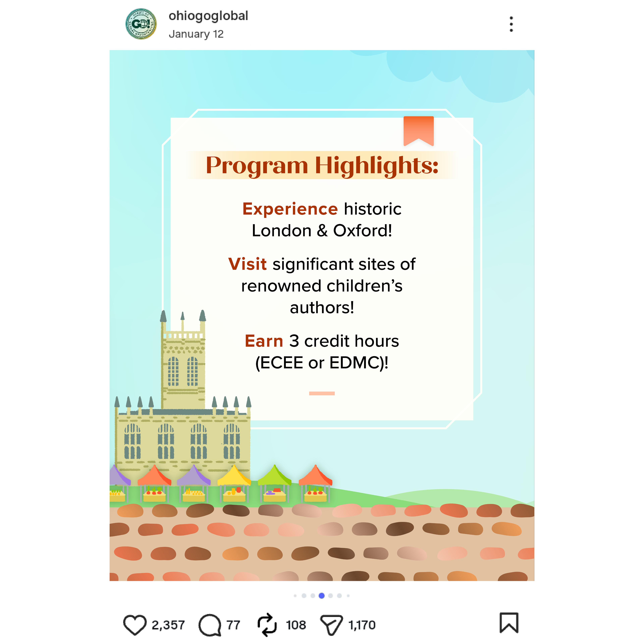Like the post with the heart icon

[135, 625]
